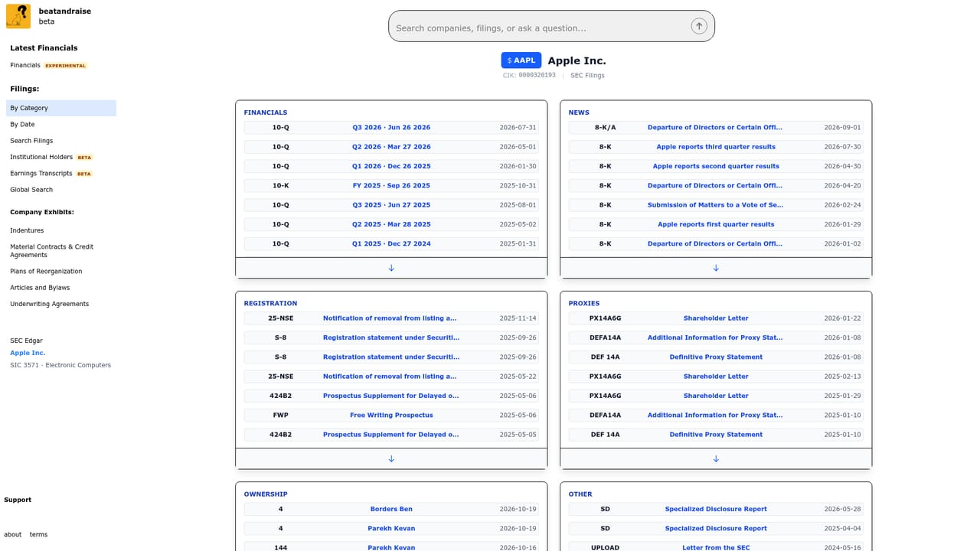The width and height of the screenshot is (980, 551).
Task: Open Indentures exhibits
Action: [27, 230]
